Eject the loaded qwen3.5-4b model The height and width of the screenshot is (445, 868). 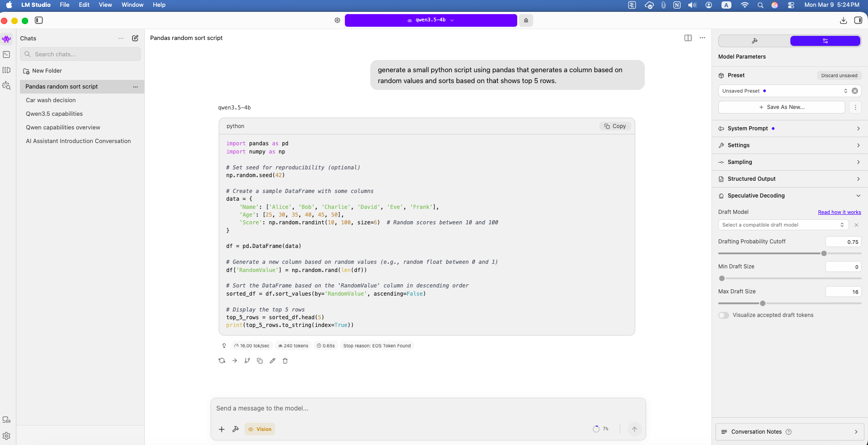pyautogui.click(x=526, y=20)
